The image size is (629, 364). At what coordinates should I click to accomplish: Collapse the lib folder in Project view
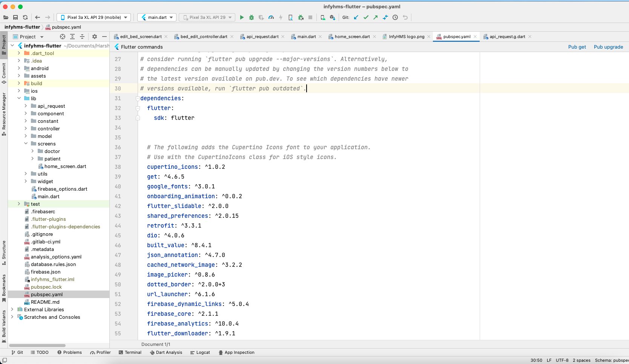(19, 98)
